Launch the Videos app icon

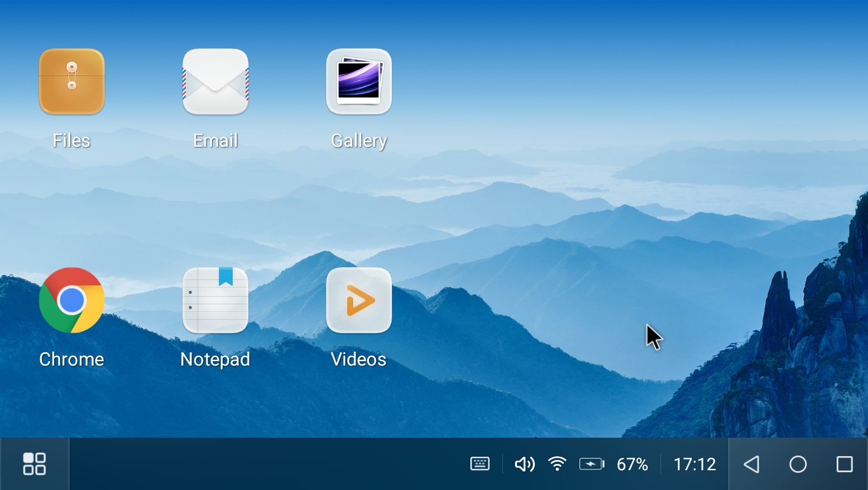pyautogui.click(x=359, y=300)
